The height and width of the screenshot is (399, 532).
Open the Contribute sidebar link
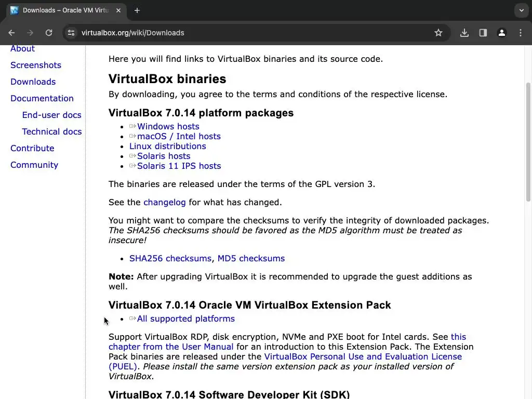tap(32, 148)
